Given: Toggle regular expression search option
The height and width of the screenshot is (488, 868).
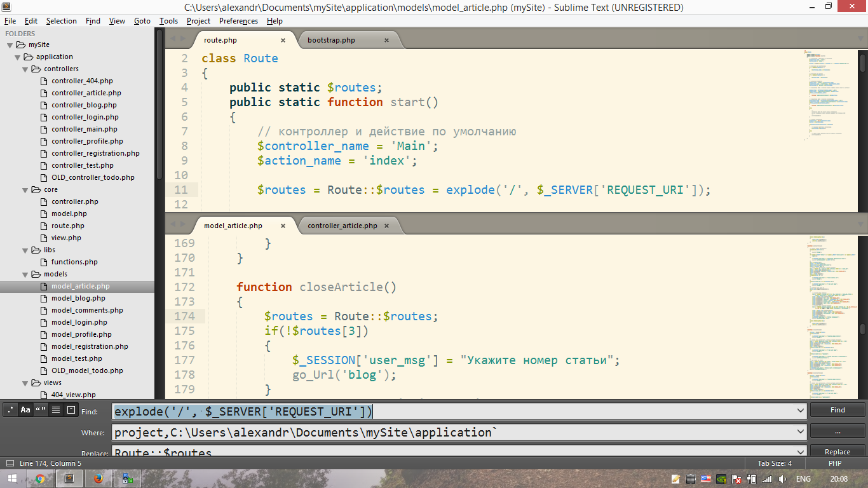Looking at the screenshot, I should pyautogui.click(x=10, y=410).
